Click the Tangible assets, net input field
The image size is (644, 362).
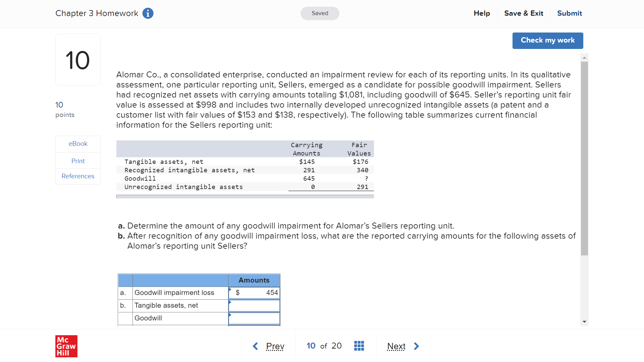254,305
